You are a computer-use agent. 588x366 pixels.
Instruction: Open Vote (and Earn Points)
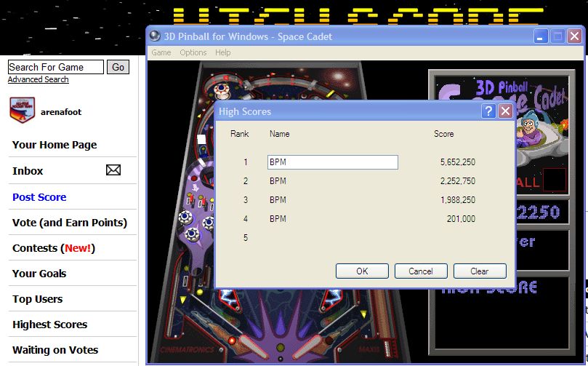click(70, 223)
